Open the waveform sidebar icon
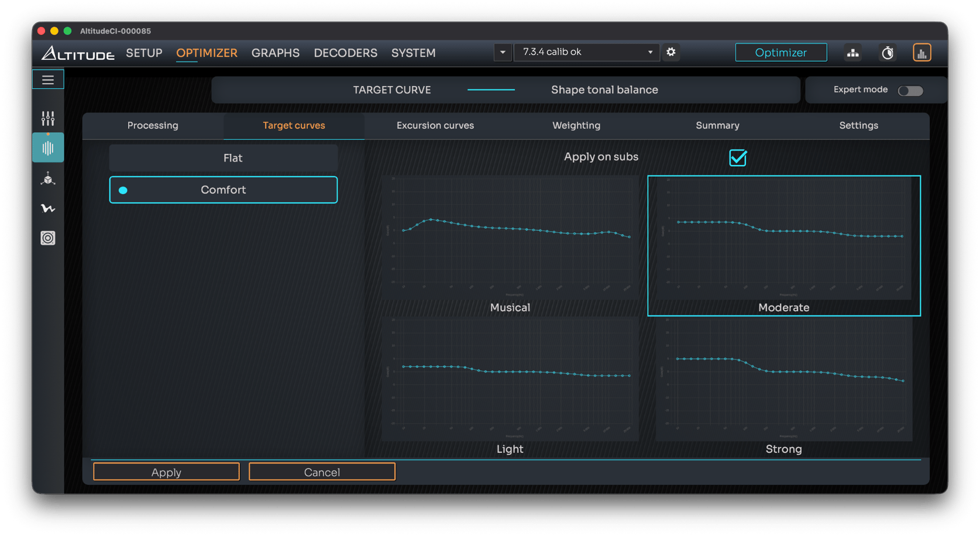Viewport: 980px width, 536px height. tap(48, 208)
